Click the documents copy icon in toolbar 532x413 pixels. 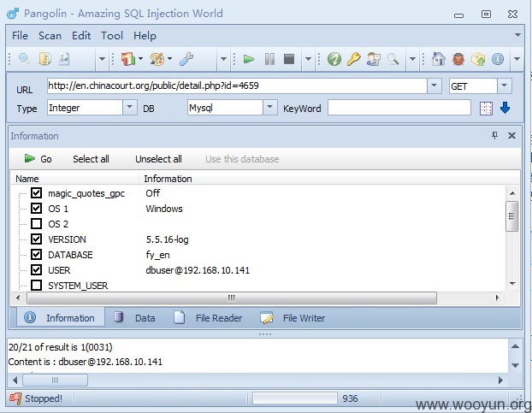[44, 59]
